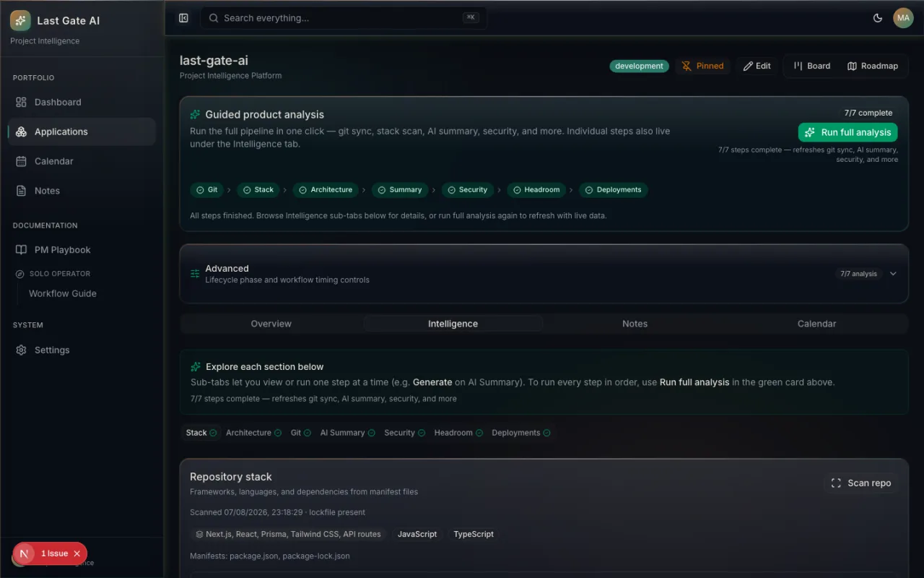Image resolution: width=924 pixels, height=578 pixels.
Task: Select the Headroom sub-tab
Action: [458, 433]
